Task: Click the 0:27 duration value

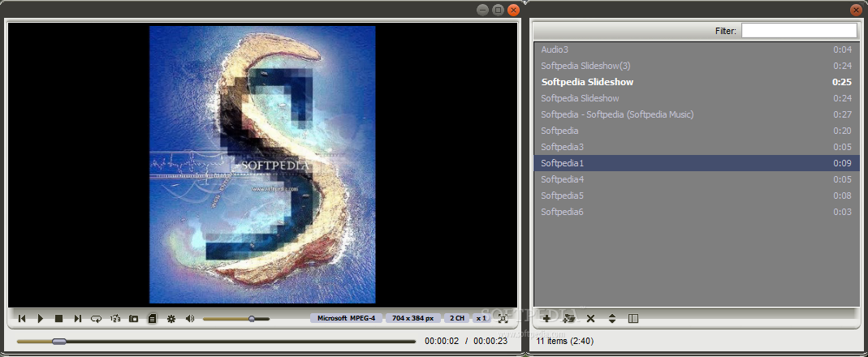Action: 843,114
